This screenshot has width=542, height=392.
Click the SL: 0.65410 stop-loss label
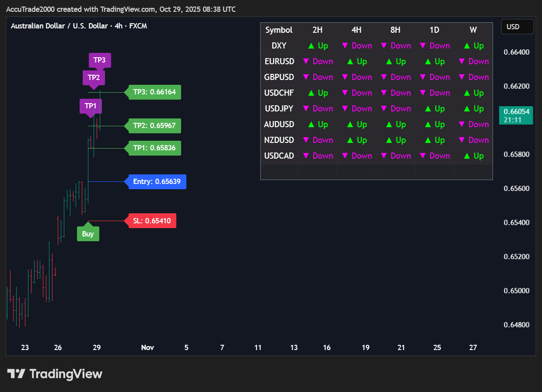coord(152,221)
